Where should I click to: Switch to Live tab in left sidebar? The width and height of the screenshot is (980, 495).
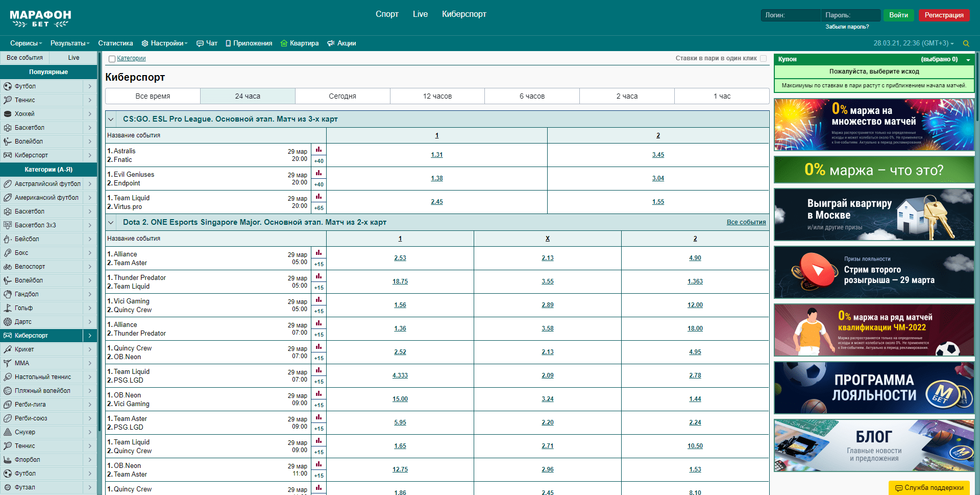pos(73,58)
